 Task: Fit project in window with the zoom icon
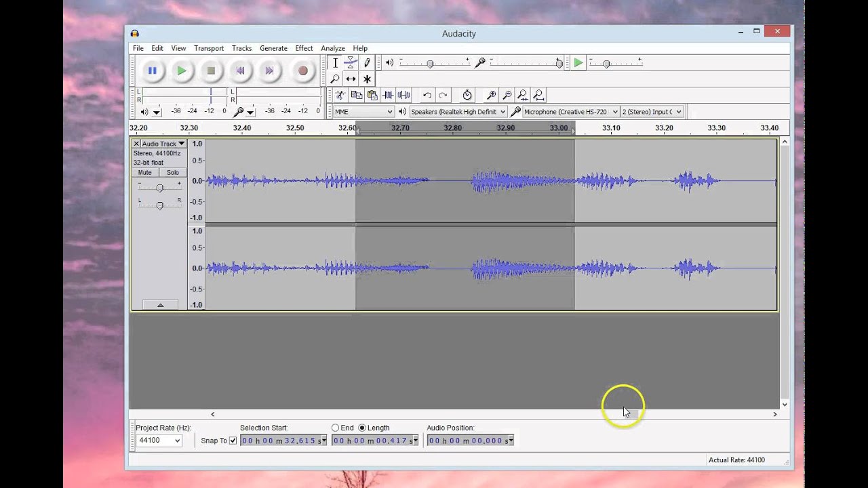pos(538,95)
